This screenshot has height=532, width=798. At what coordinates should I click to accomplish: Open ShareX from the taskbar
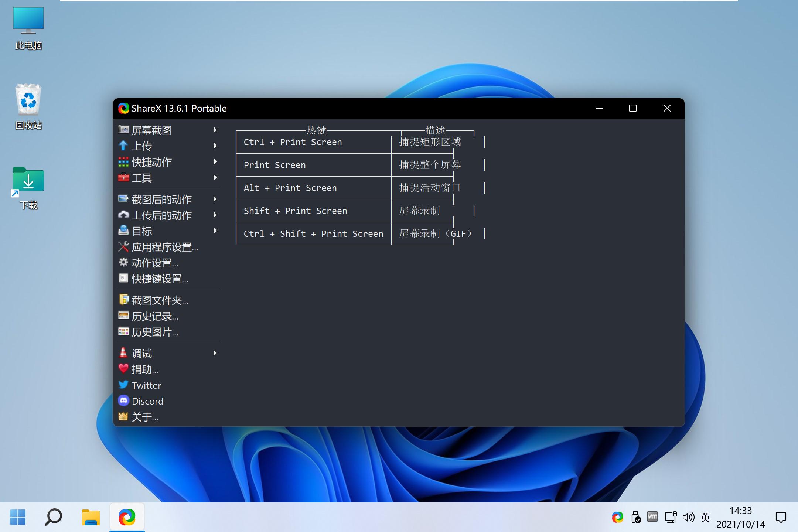pos(127,516)
